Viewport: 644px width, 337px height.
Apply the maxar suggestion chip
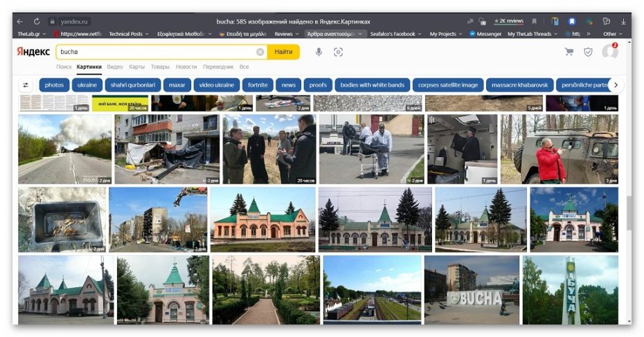(x=177, y=85)
